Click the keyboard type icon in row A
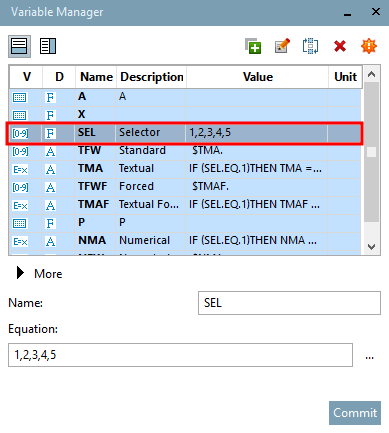Viewport: 389px width, 433px height. coord(19,98)
